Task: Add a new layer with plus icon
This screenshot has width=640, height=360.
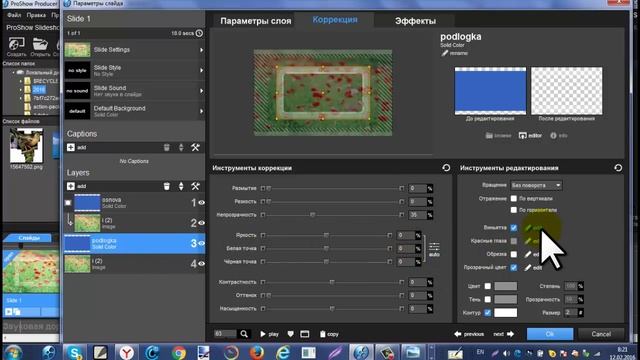Action: [71, 186]
